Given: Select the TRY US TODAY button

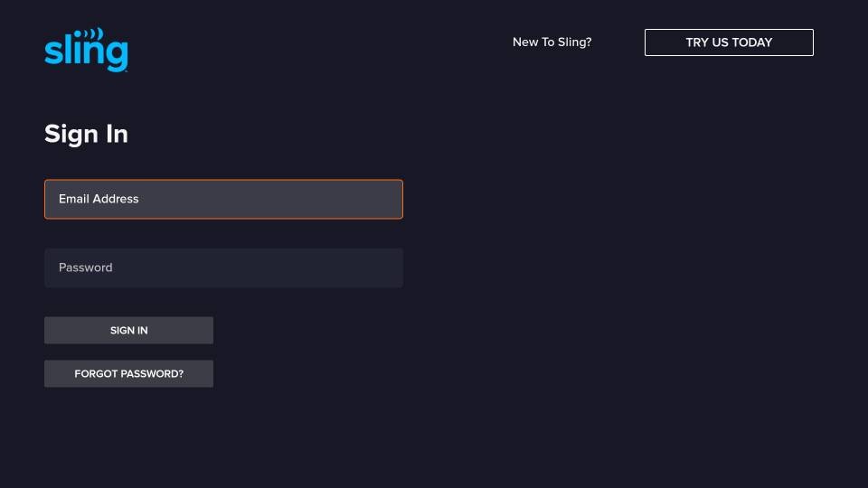Looking at the screenshot, I should (x=729, y=42).
